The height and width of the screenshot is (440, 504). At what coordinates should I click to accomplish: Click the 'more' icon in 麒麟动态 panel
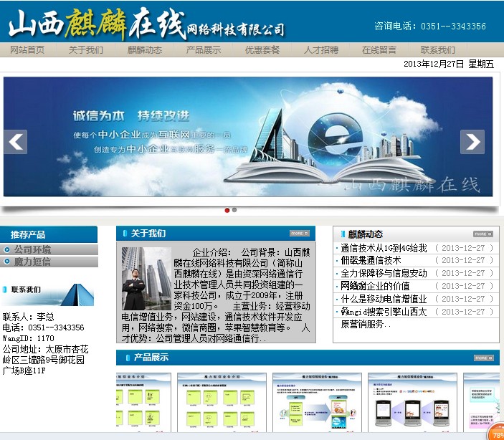coord(482,234)
